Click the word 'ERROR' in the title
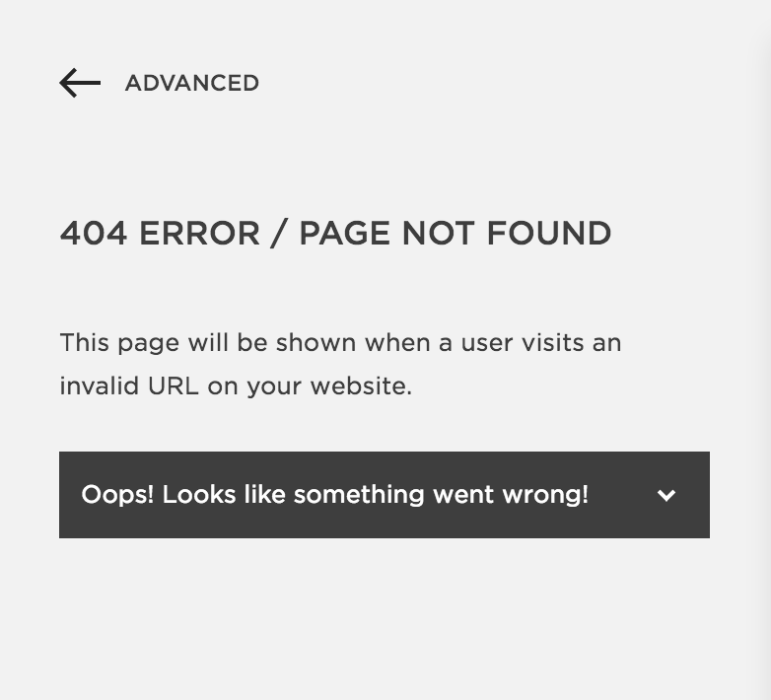The width and height of the screenshot is (771, 700). pos(199,233)
